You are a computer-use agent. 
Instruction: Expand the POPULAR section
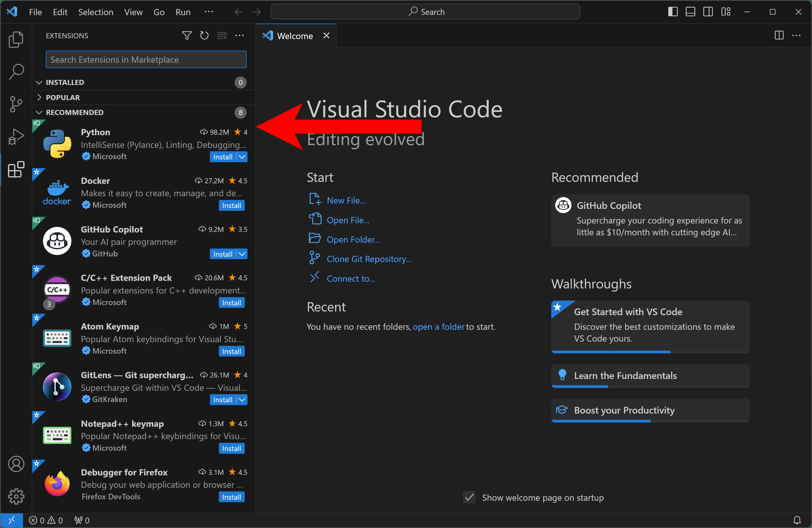click(x=143, y=97)
